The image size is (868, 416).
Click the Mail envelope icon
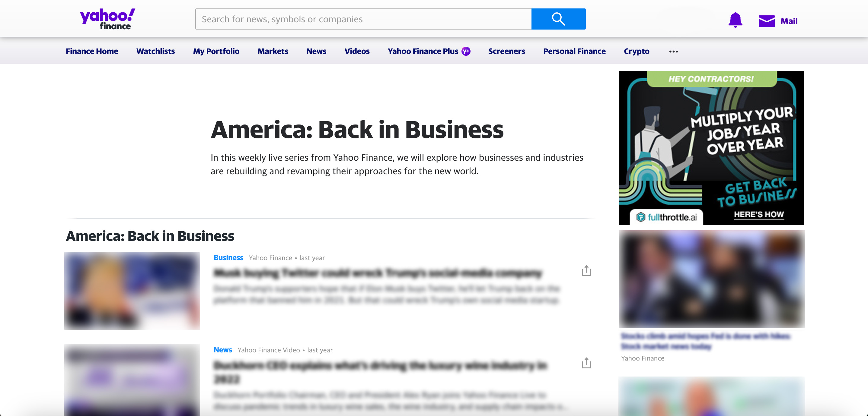coord(766,21)
